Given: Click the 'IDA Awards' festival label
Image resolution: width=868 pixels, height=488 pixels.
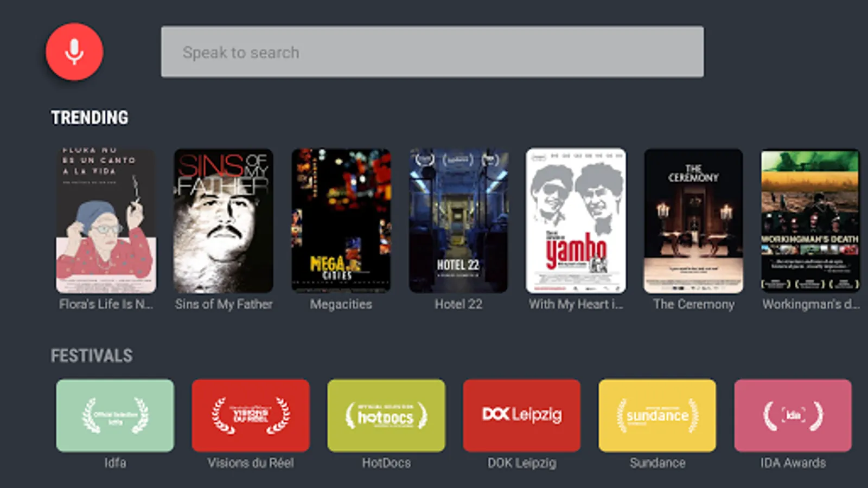Looking at the screenshot, I should [793, 463].
